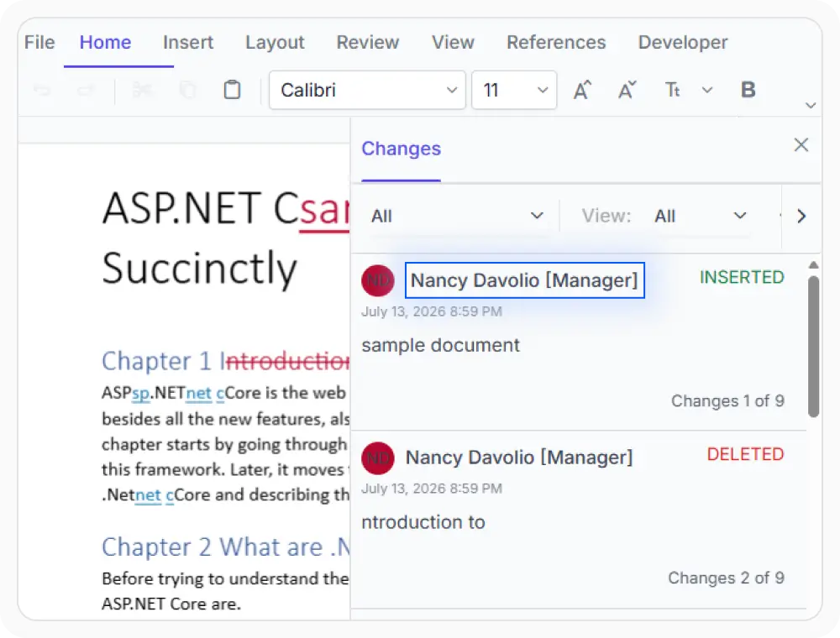The width and height of the screenshot is (840, 638).
Task: Click the Chapter 2 heading in document
Action: pyautogui.click(x=225, y=547)
